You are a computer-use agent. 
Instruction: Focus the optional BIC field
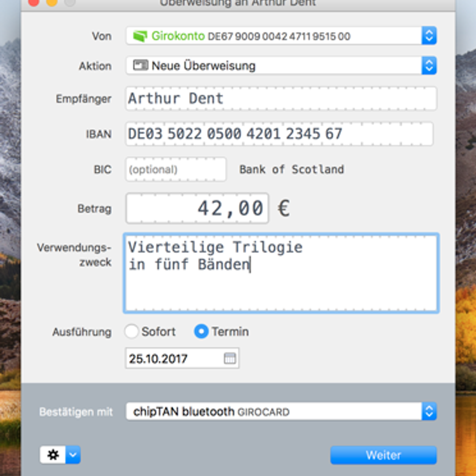click(x=176, y=169)
